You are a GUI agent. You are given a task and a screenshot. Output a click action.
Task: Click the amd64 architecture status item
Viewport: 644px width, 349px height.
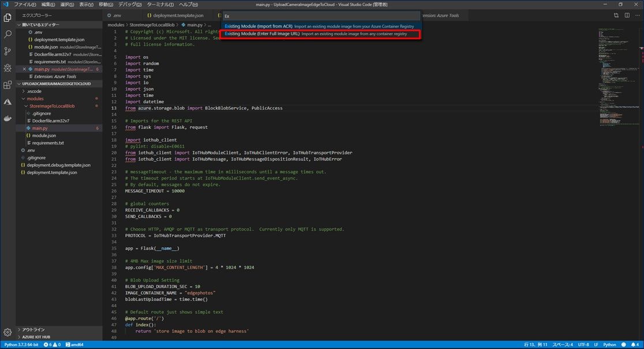(76, 344)
